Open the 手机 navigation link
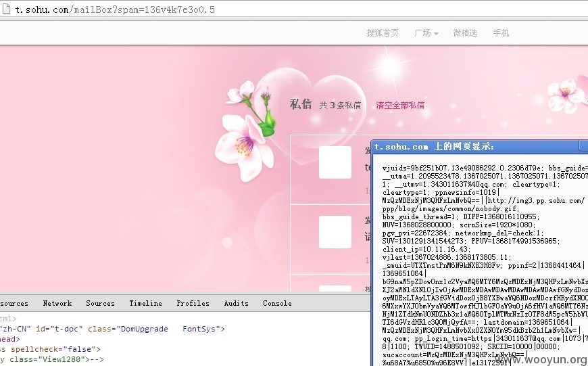Image resolution: width=588 pixels, height=366 pixels. (x=501, y=33)
